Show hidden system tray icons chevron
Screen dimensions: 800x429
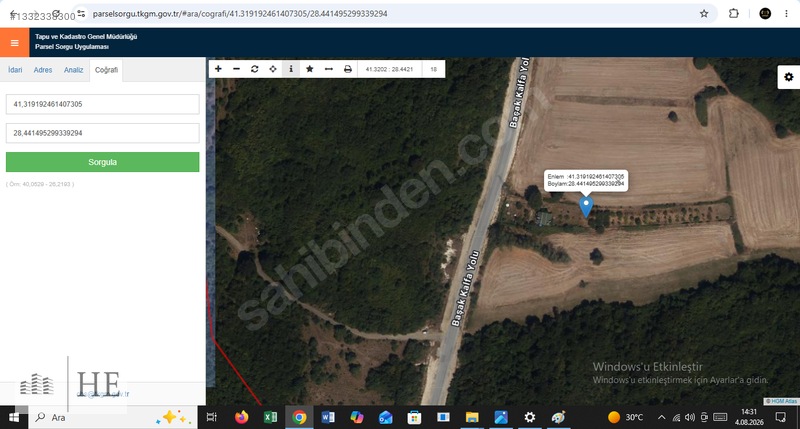tap(662, 417)
